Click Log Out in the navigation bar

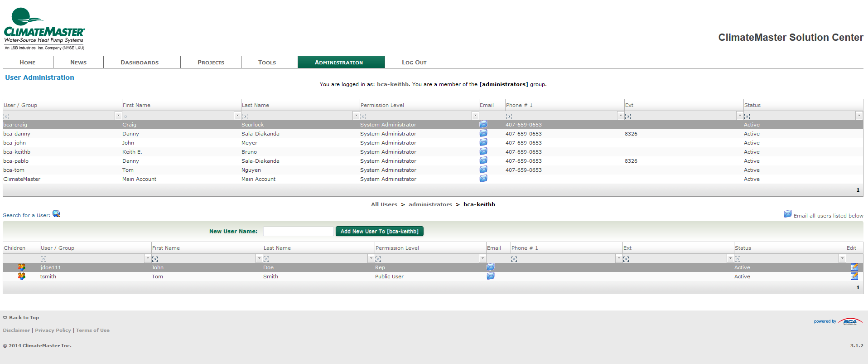click(x=414, y=63)
